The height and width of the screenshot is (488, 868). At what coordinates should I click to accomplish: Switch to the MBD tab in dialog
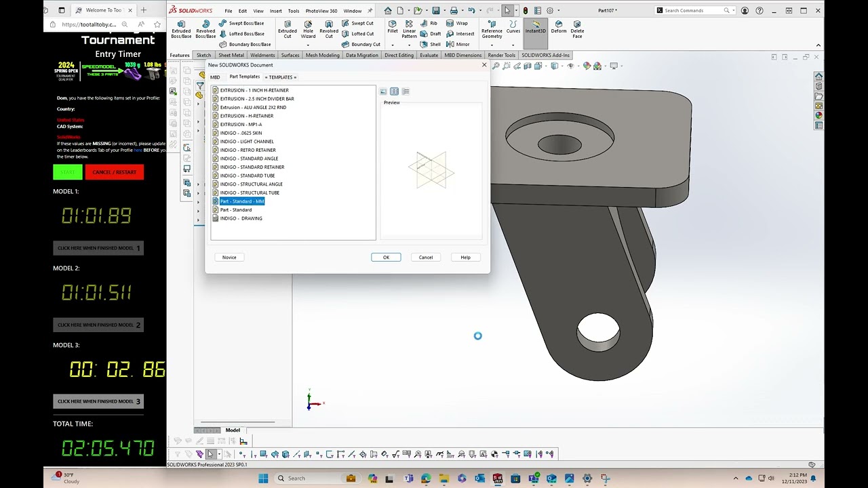coord(215,77)
